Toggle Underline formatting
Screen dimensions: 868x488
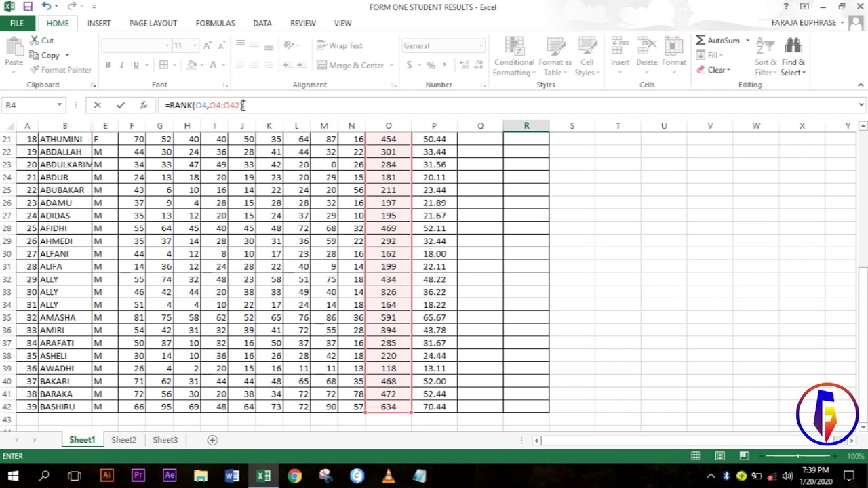[136, 65]
